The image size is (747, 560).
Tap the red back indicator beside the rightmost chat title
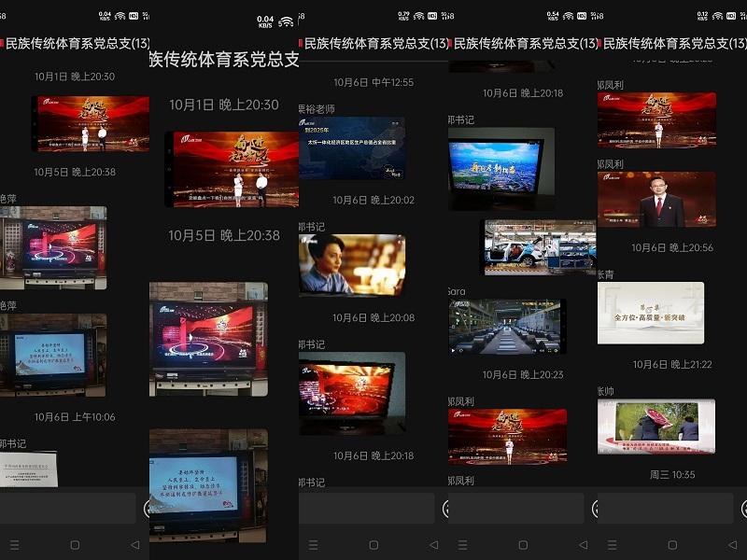click(x=599, y=43)
